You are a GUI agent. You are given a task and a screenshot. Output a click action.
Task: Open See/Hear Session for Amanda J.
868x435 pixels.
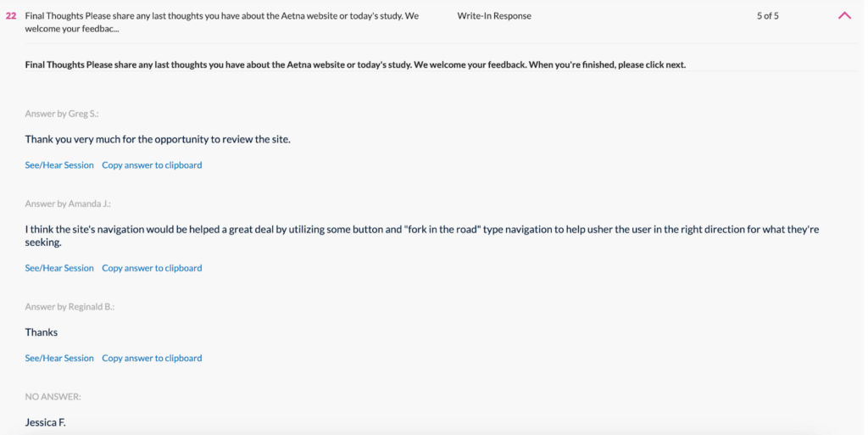(59, 268)
